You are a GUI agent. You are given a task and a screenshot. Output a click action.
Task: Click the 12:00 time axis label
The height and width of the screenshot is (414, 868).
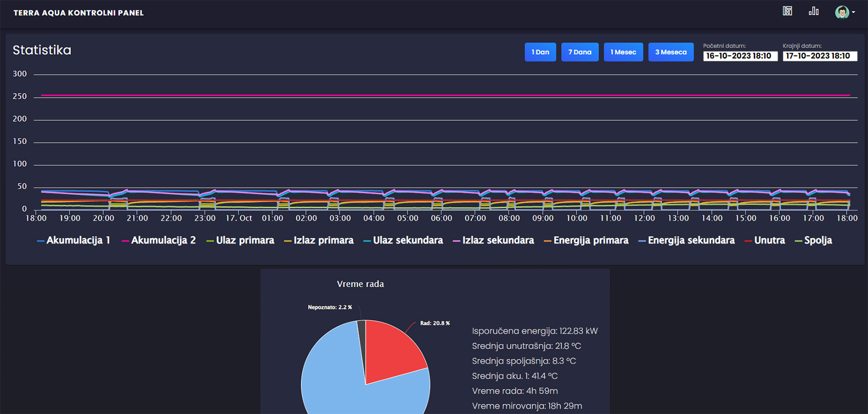click(x=644, y=218)
